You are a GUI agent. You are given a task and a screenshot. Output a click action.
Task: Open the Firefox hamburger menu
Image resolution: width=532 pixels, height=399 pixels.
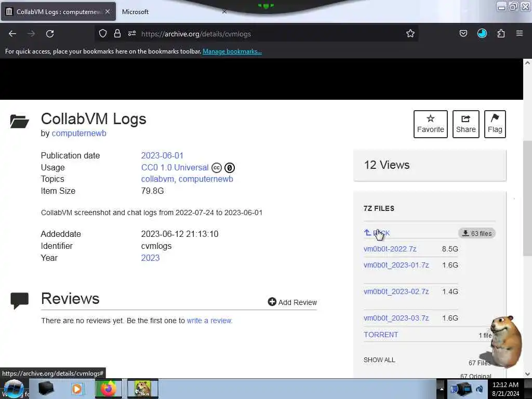pos(520,33)
